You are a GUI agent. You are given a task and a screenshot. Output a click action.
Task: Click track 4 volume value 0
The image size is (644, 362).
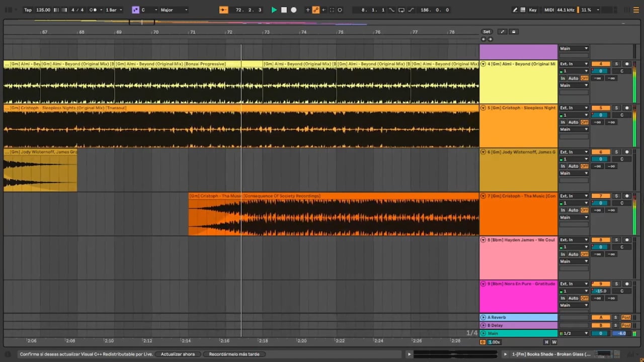pos(601,71)
